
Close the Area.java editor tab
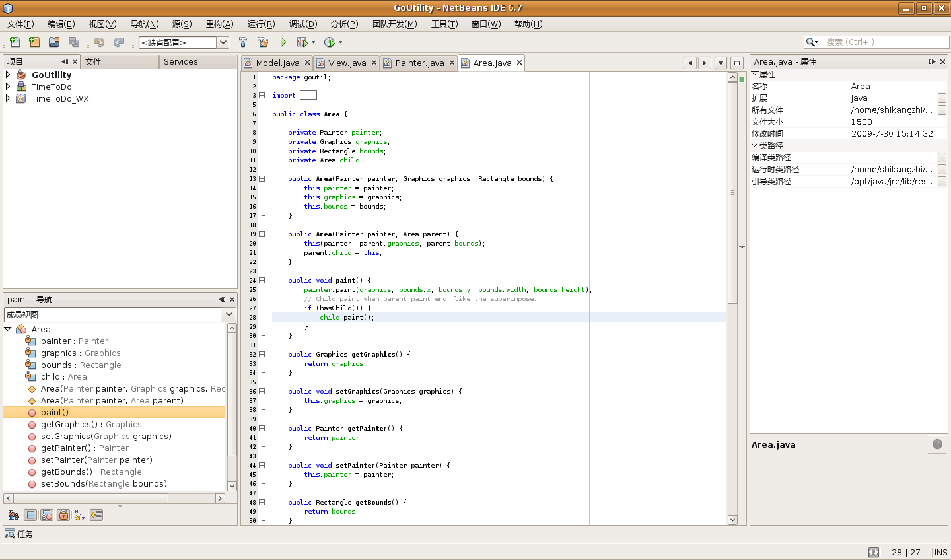coord(520,63)
